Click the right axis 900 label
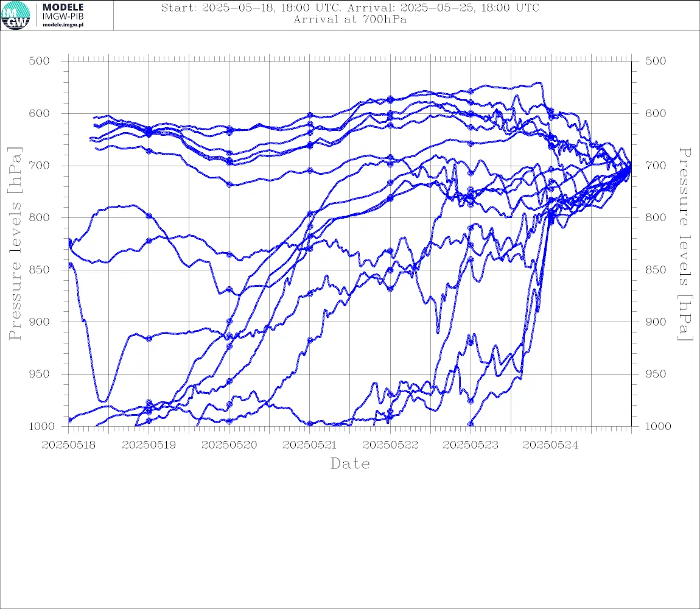700x609 pixels. click(x=656, y=322)
